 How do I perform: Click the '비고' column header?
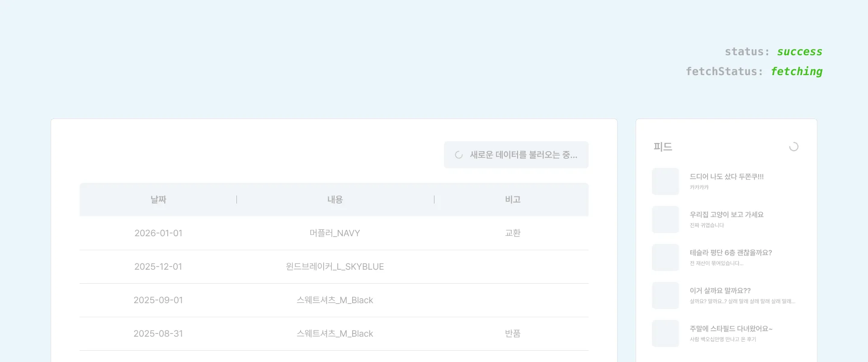tap(513, 200)
